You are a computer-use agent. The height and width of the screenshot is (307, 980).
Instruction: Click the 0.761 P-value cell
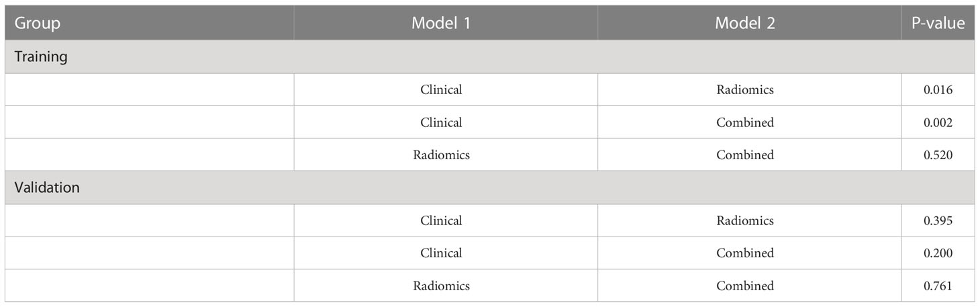point(938,286)
